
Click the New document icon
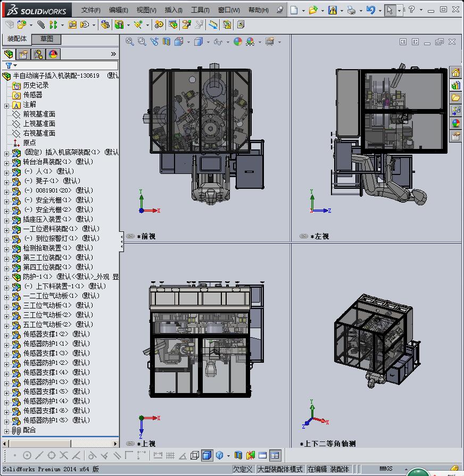(x=294, y=10)
